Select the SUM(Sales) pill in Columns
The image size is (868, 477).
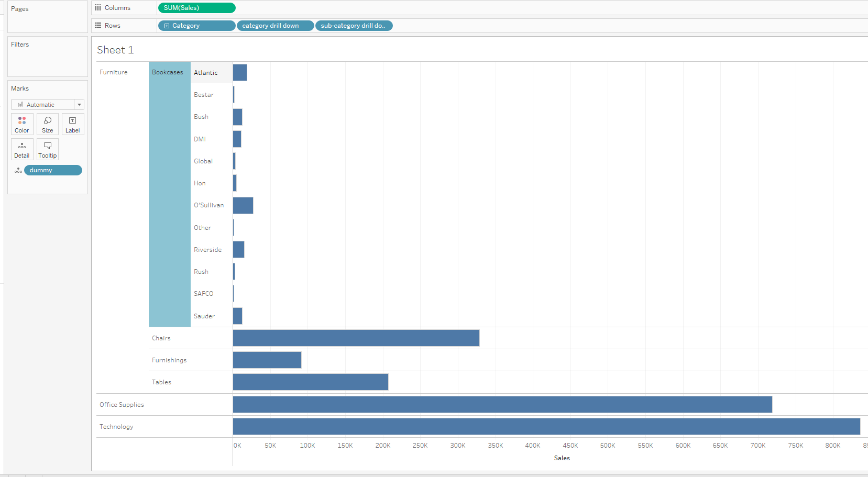click(197, 8)
